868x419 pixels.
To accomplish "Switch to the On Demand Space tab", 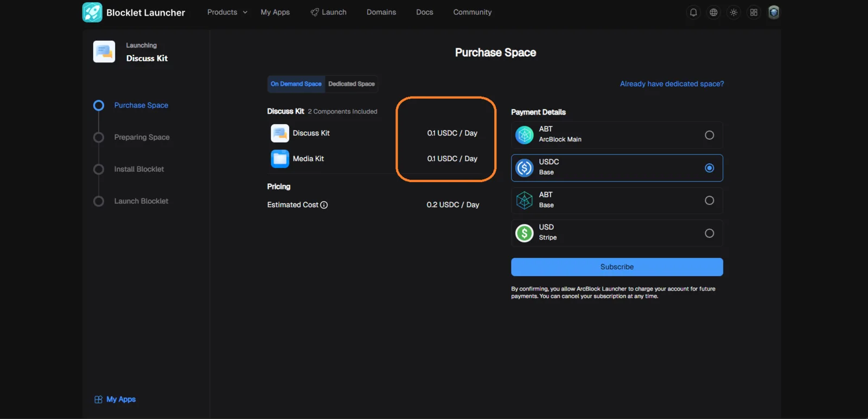I will tap(296, 84).
